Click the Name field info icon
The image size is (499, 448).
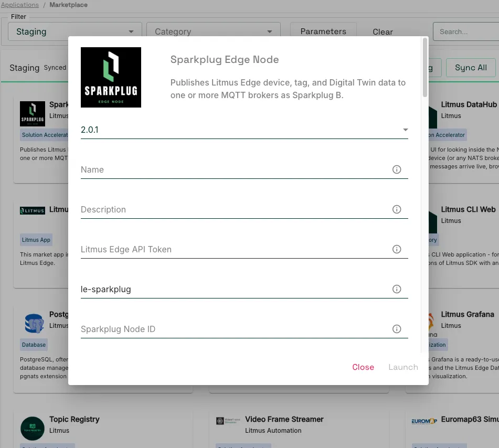click(x=397, y=169)
